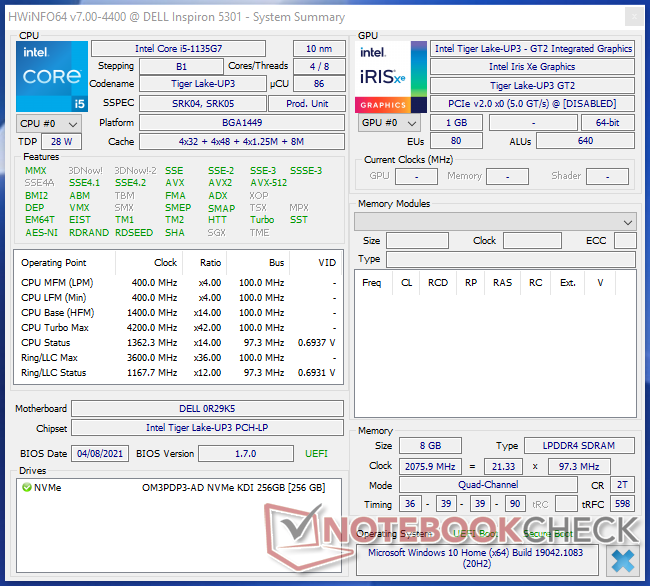
Task: Click the blue X close button at bottom right
Action: [x=623, y=561]
